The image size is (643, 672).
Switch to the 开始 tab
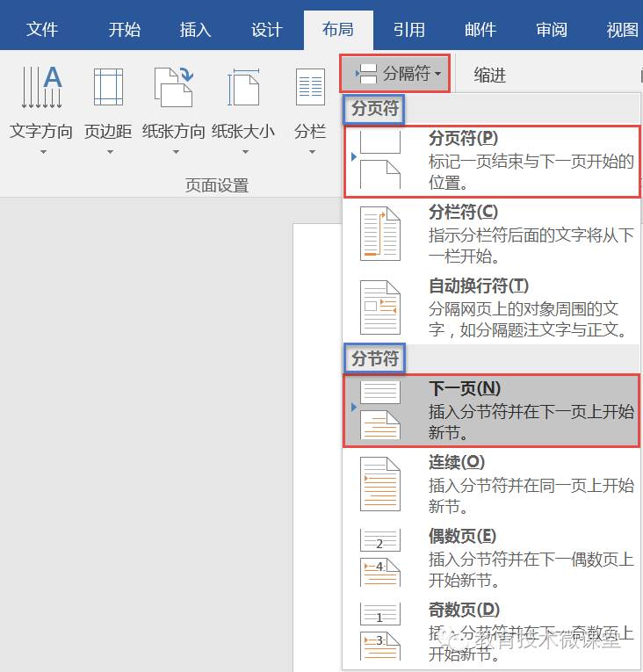[x=125, y=30]
